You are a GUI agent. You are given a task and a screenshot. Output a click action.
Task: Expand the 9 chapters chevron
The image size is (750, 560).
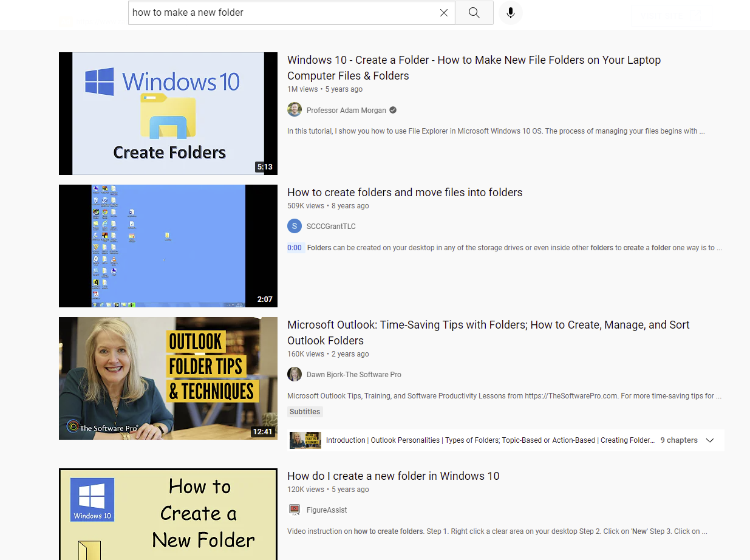tap(710, 440)
